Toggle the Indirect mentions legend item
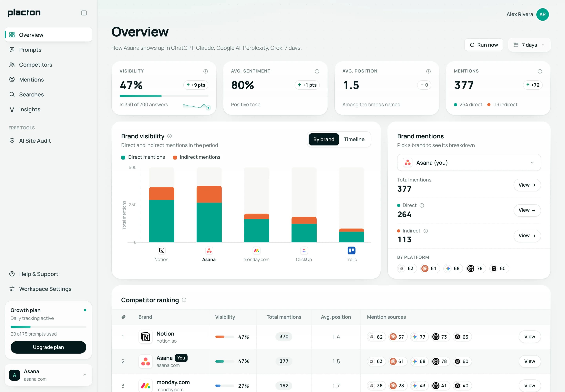565x392 pixels. pos(197,157)
